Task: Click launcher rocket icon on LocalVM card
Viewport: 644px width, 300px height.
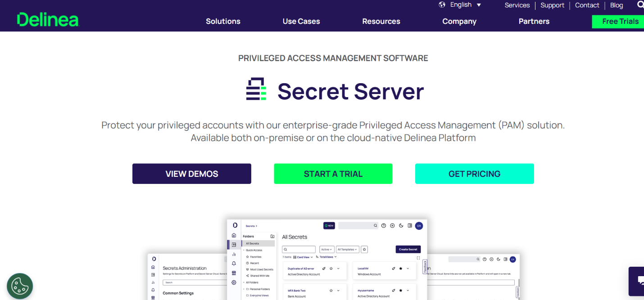Action: (394, 269)
